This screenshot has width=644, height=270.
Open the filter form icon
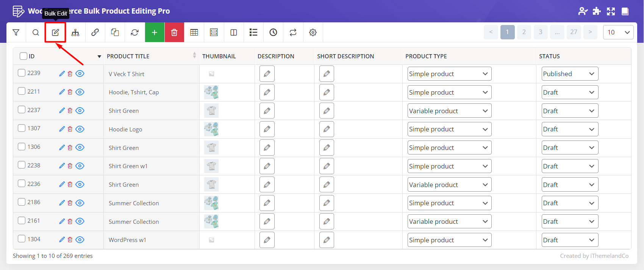click(16, 33)
